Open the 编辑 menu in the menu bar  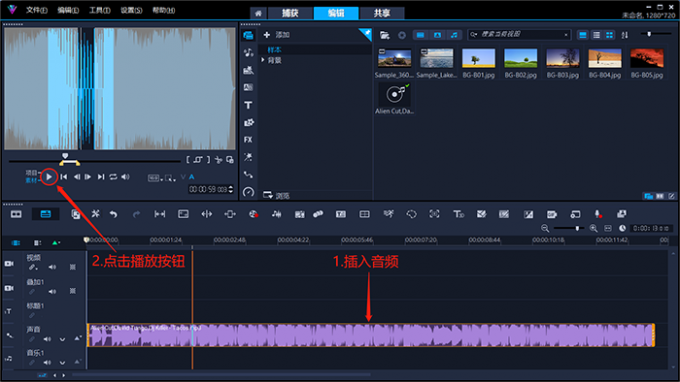68,10
